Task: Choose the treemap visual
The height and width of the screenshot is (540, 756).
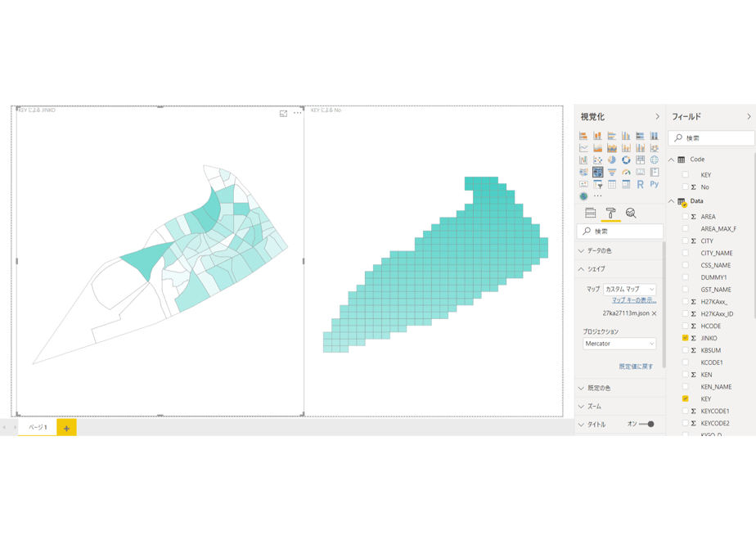Action: coord(641,160)
